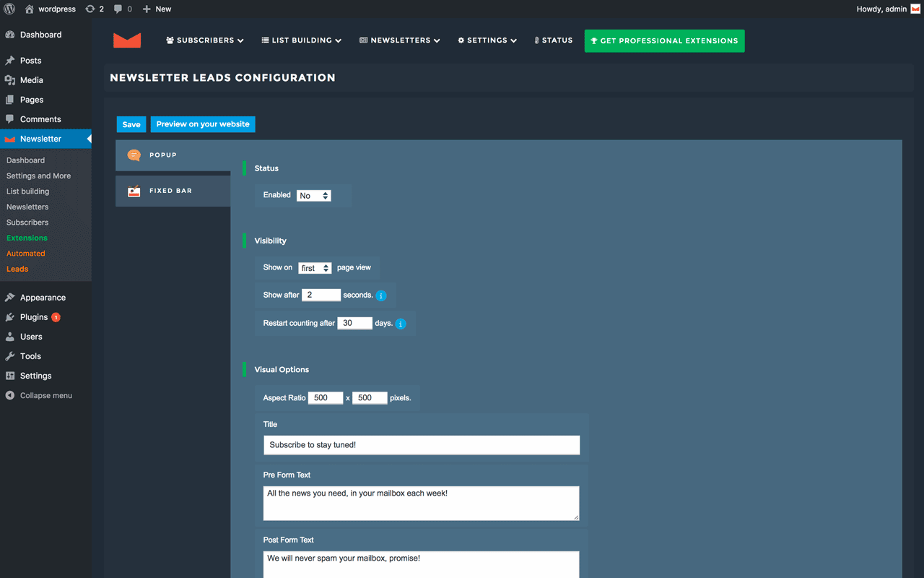The image size is (924, 578).
Task: Open the Enabled dropdown set to No
Action: pos(314,196)
